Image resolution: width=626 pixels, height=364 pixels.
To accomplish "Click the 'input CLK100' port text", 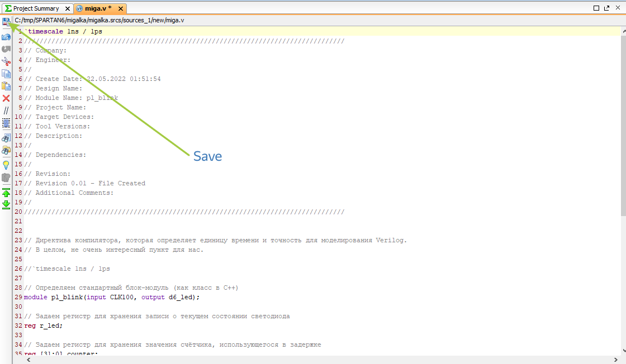I will [x=110, y=298].
